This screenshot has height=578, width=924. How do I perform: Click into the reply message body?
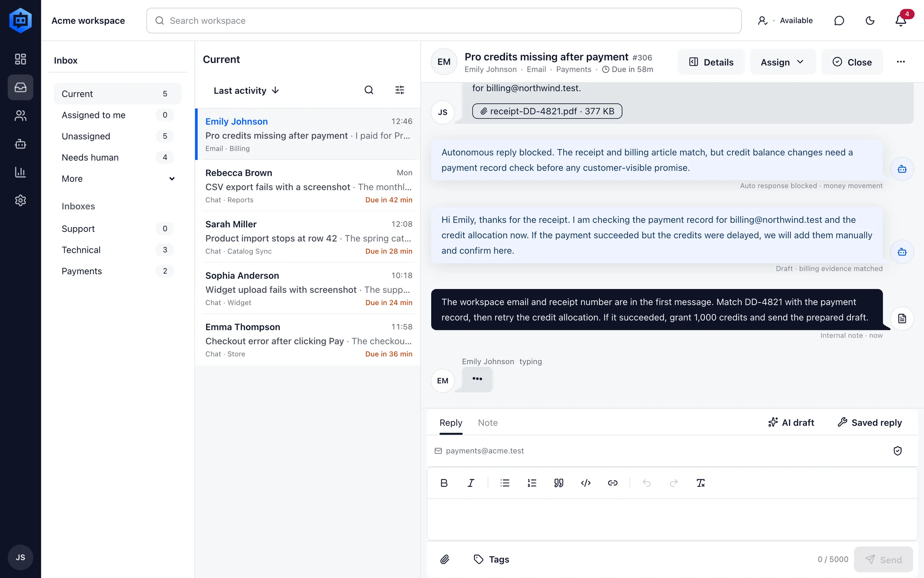pos(672,519)
